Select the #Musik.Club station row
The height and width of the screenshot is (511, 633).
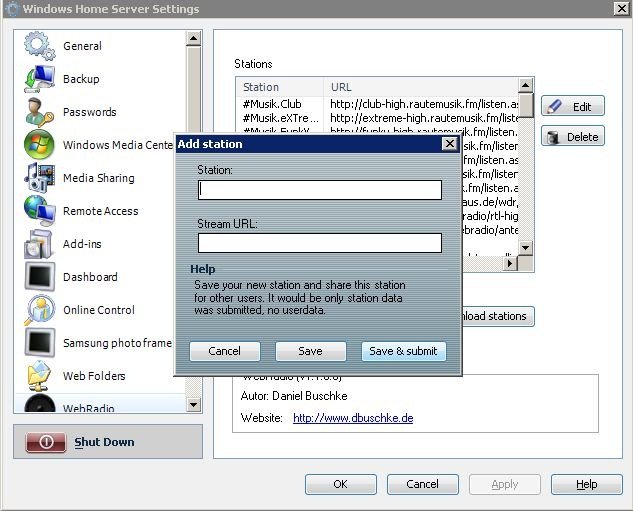[272, 104]
